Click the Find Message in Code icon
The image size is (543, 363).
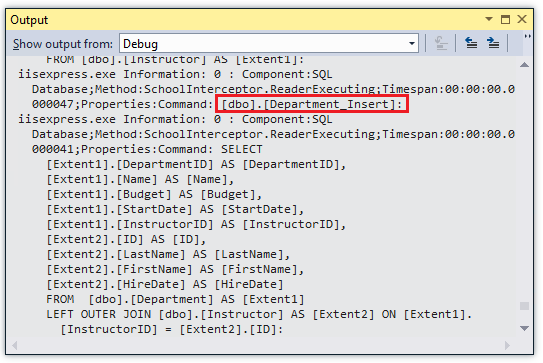(441, 44)
